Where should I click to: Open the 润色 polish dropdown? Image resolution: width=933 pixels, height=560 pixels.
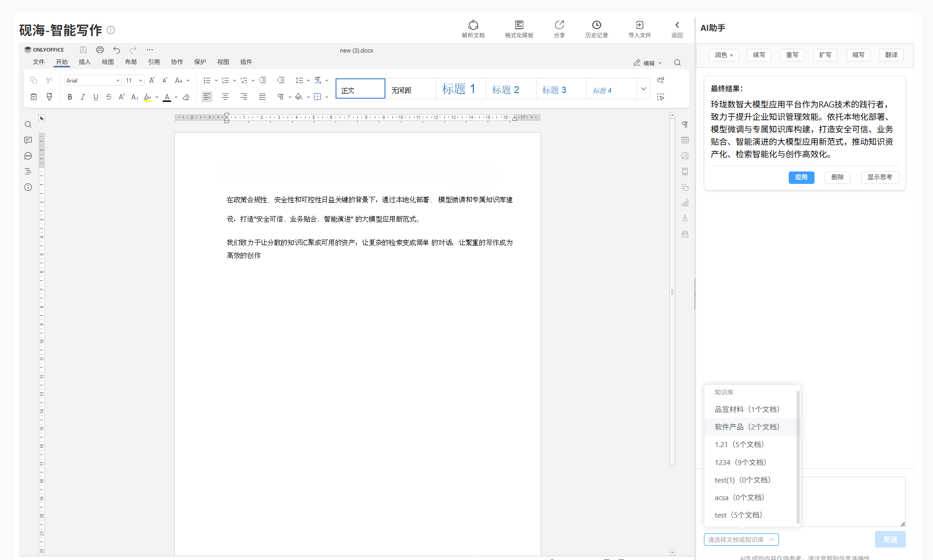click(723, 55)
